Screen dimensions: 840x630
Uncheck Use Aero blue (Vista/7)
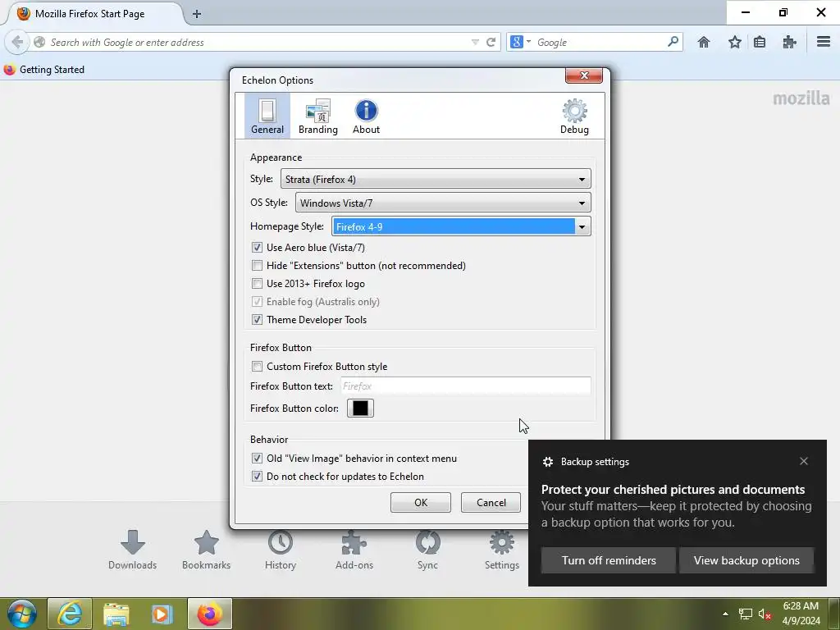click(257, 248)
